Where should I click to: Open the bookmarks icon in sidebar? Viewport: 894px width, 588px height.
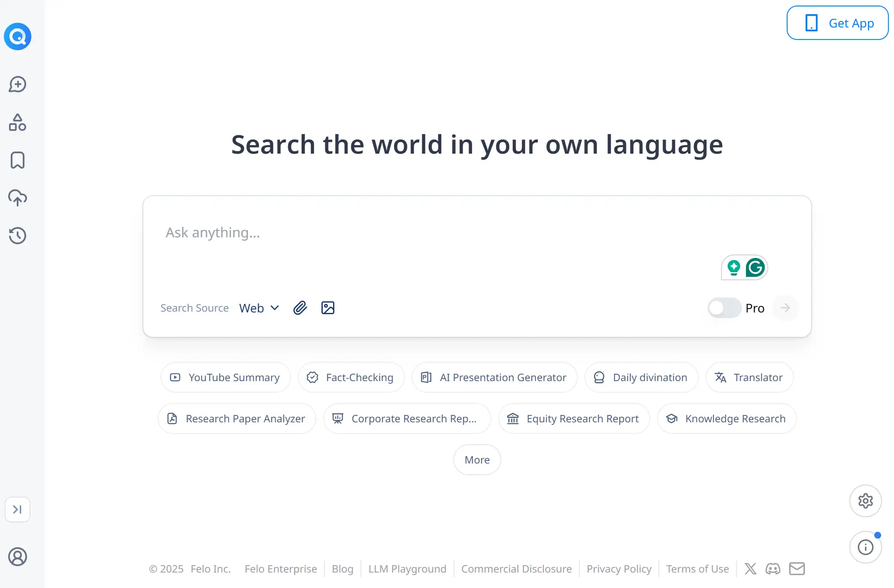(18, 160)
